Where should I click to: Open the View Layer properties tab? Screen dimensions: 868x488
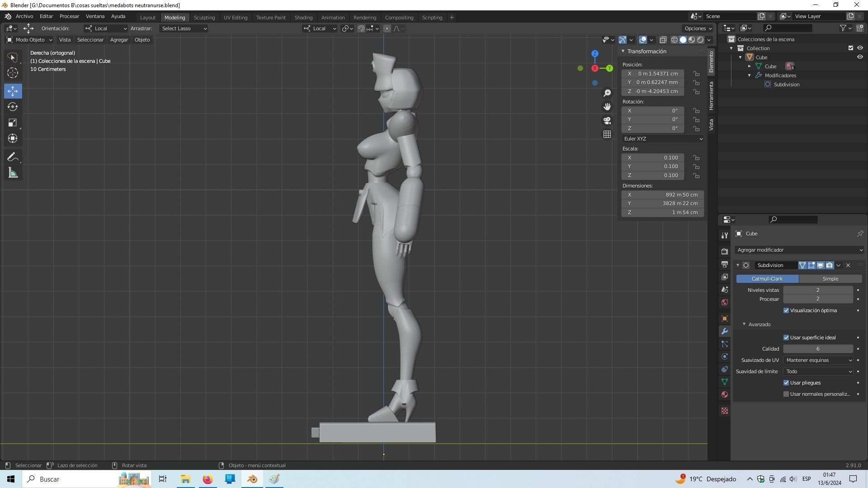(x=725, y=277)
